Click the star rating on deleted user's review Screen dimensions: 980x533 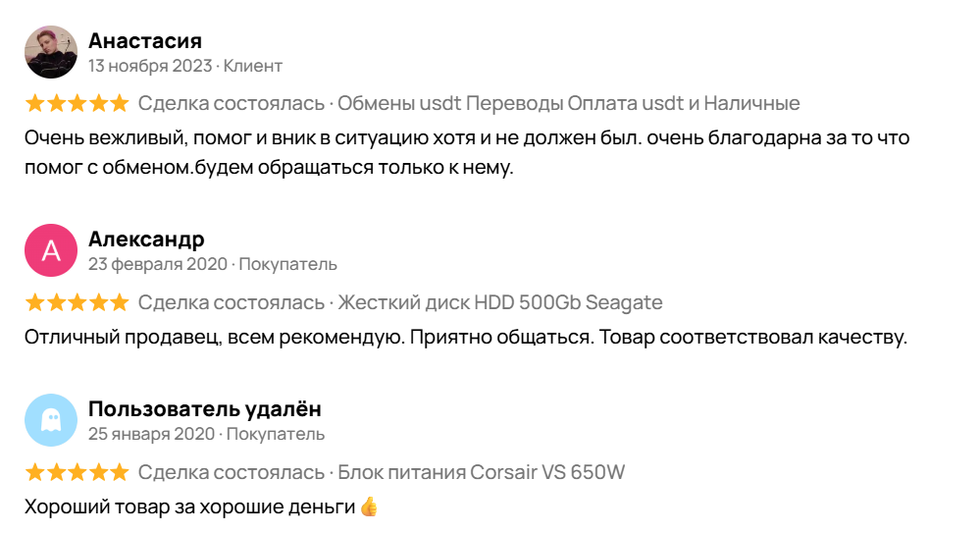click(x=77, y=472)
